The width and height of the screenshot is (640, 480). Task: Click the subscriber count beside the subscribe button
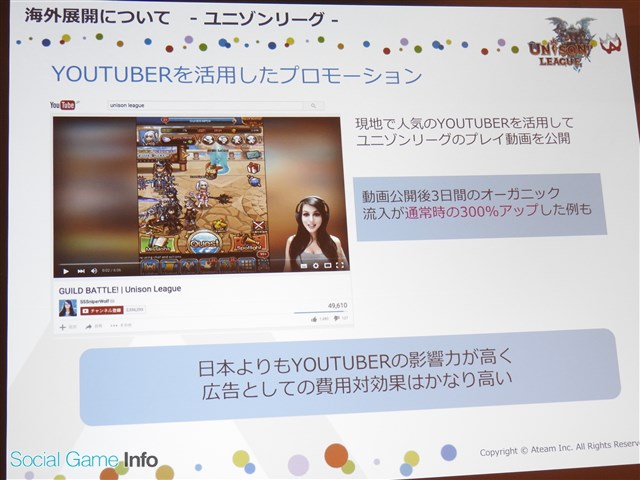click(135, 310)
